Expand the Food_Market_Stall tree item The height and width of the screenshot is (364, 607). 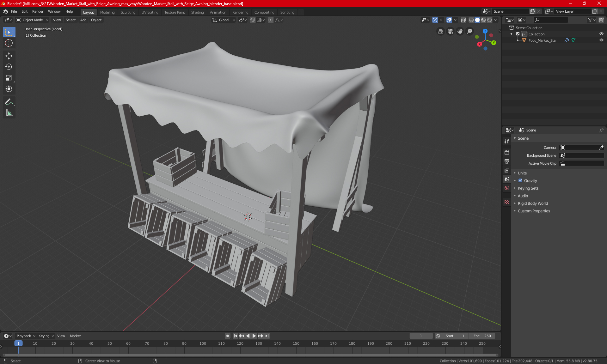coord(518,40)
